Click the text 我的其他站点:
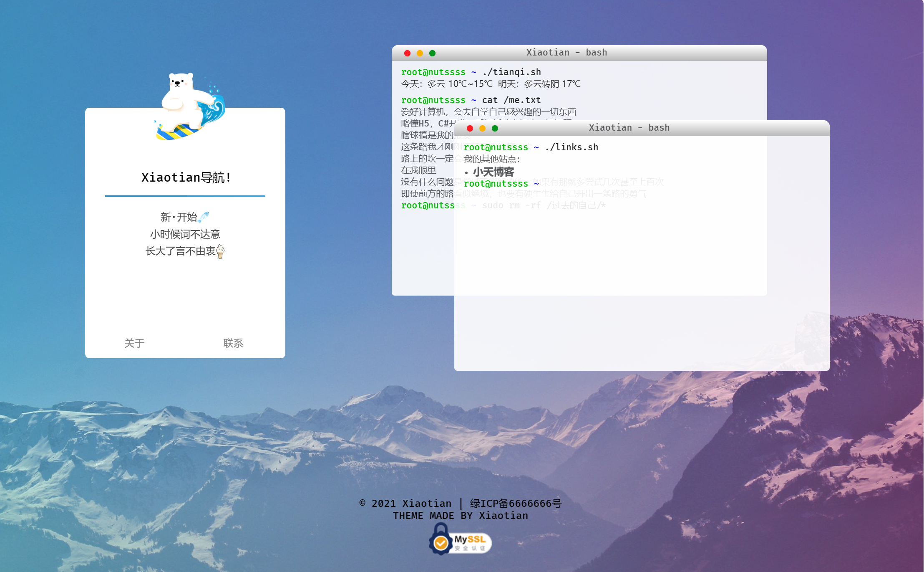Screen dimensions: 924x572 [492, 159]
